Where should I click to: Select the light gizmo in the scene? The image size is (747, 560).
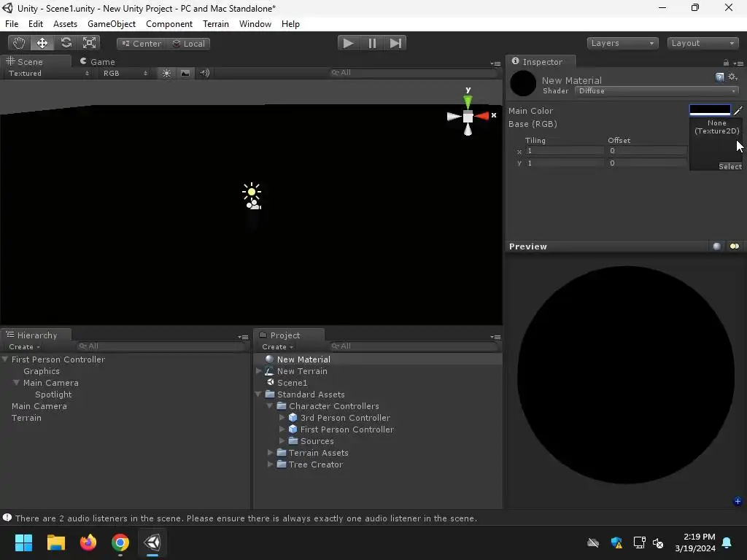(252, 192)
